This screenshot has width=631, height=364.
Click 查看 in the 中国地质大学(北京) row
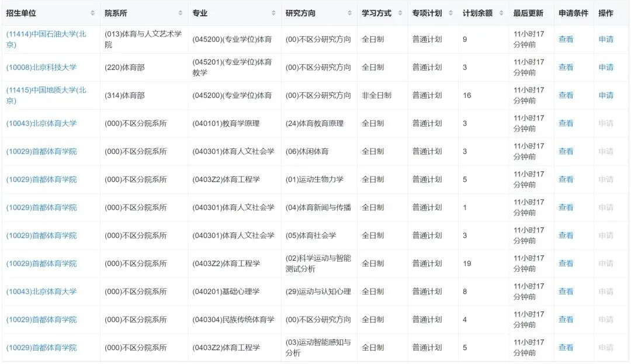(566, 95)
